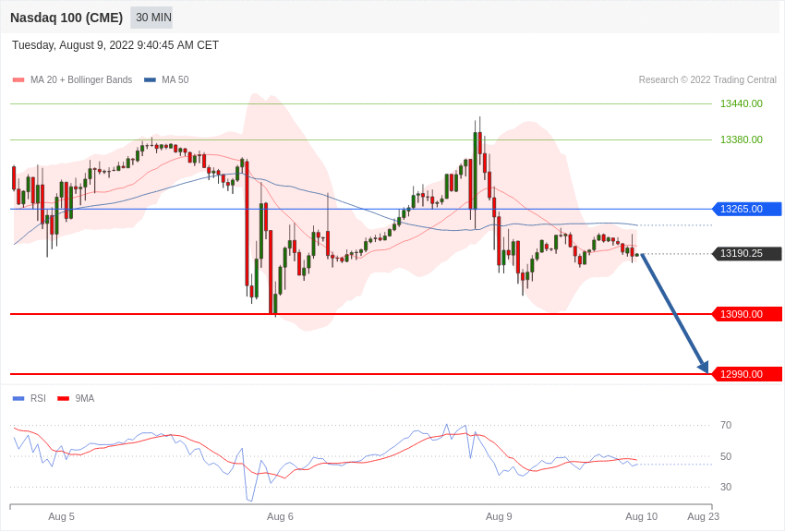Click the MA 50 legend label
Viewport: 785px width, 532px height.
[175, 80]
